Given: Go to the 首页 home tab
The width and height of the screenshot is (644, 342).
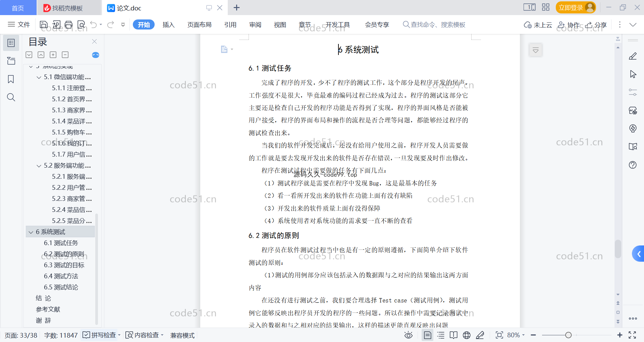Looking at the screenshot, I should tap(18, 8).
